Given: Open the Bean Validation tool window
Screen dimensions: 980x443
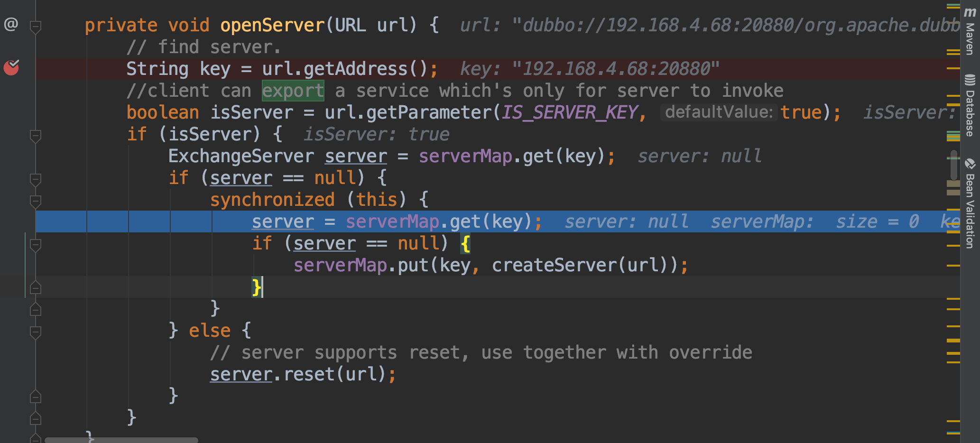Looking at the screenshot, I should pyautogui.click(x=971, y=203).
